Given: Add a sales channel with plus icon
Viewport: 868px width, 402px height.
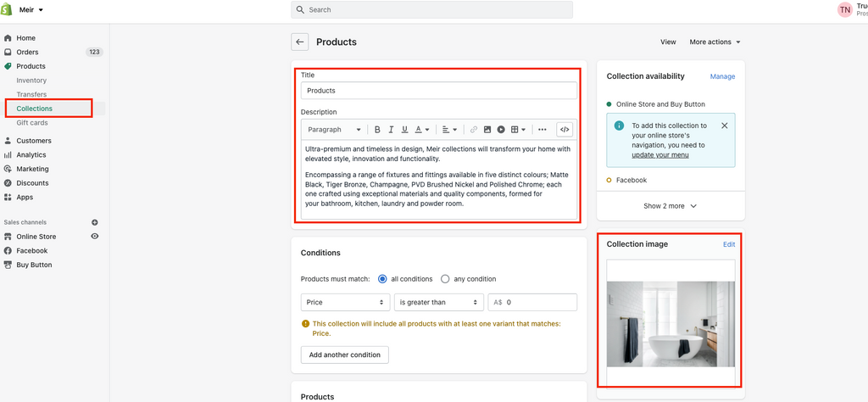Looking at the screenshot, I should 95,222.
